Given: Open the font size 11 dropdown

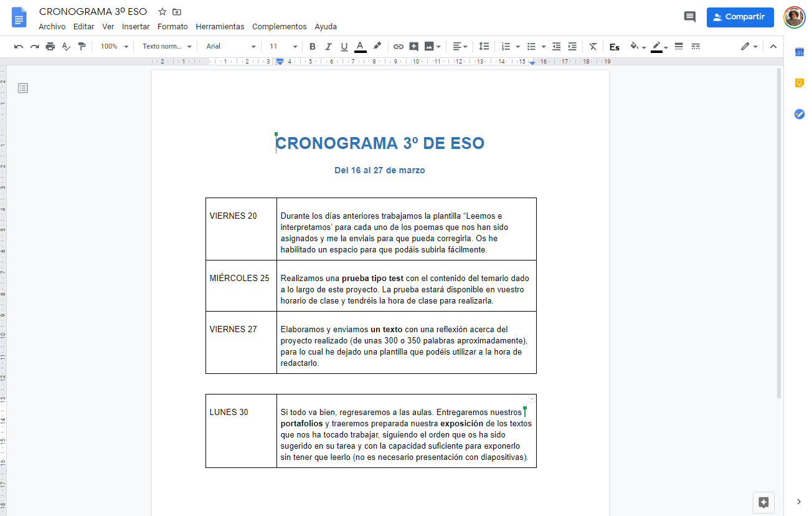Looking at the screenshot, I should pos(283,47).
